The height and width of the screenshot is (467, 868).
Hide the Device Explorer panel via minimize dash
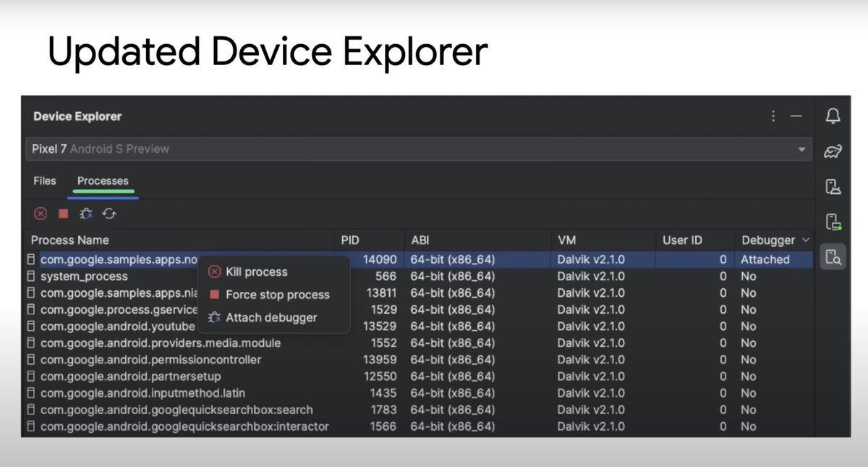tap(796, 116)
